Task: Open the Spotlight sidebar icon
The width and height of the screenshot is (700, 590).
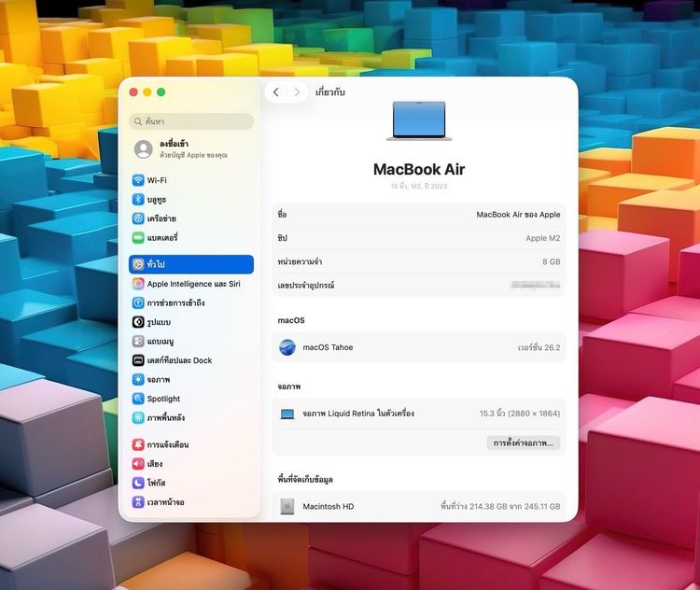Action: [x=138, y=399]
